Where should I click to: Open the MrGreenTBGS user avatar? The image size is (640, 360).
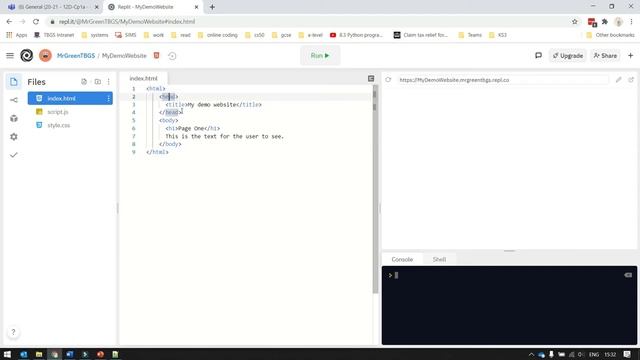pos(45,56)
